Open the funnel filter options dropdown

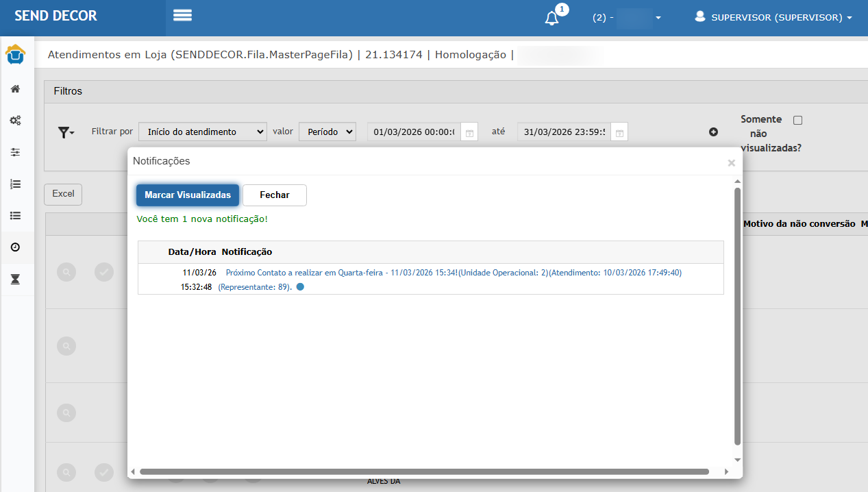coord(66,132)
